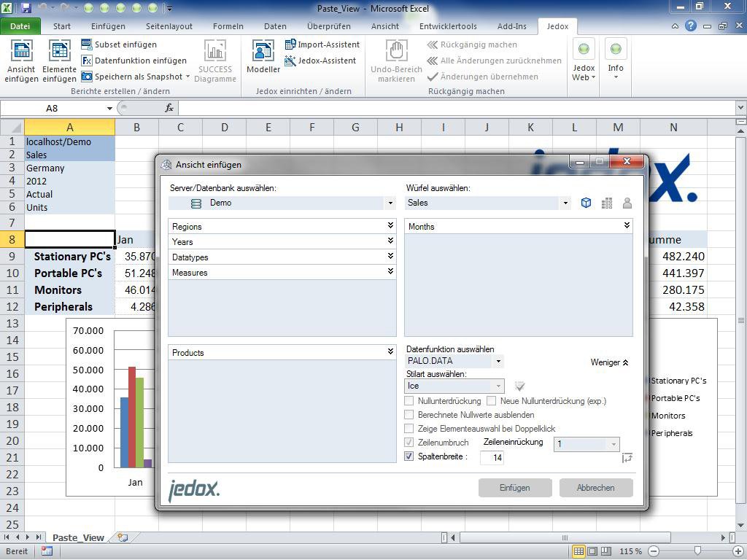The image size is (747, 560).
Task: Enable the Nullunterdrückung checkbox
Action: pos(409,401)
